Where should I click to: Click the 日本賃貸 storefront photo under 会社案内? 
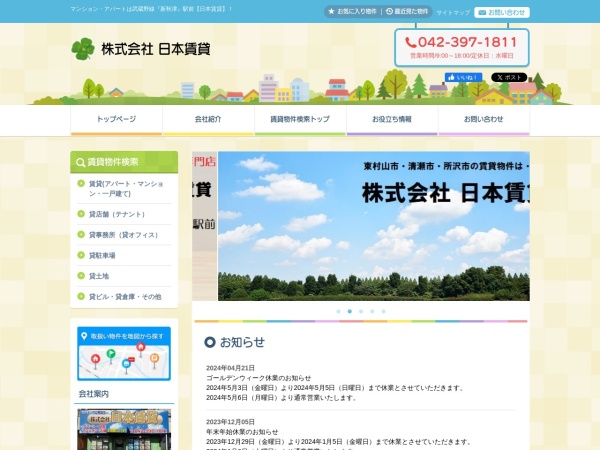124,429
